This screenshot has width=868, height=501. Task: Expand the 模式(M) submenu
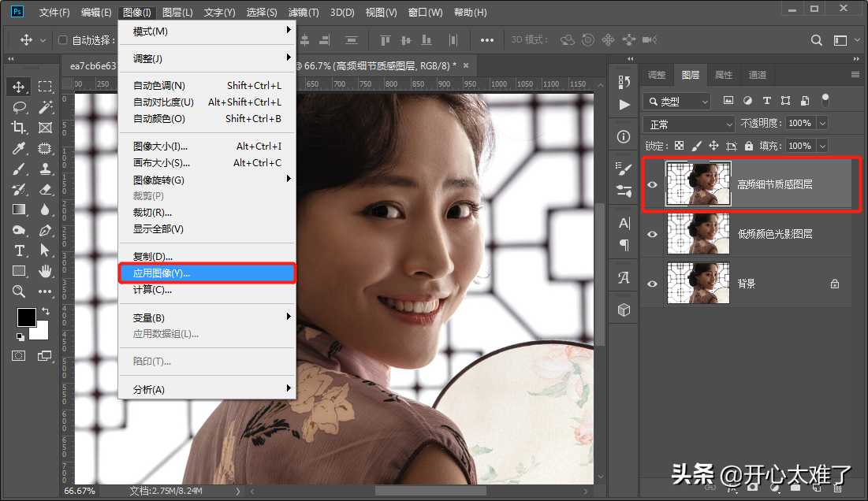pos(207,31)
